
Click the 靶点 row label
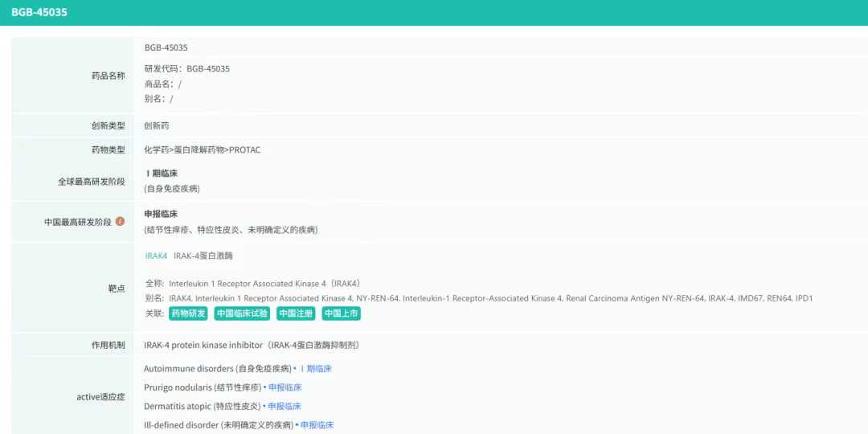tap(117, 289)
